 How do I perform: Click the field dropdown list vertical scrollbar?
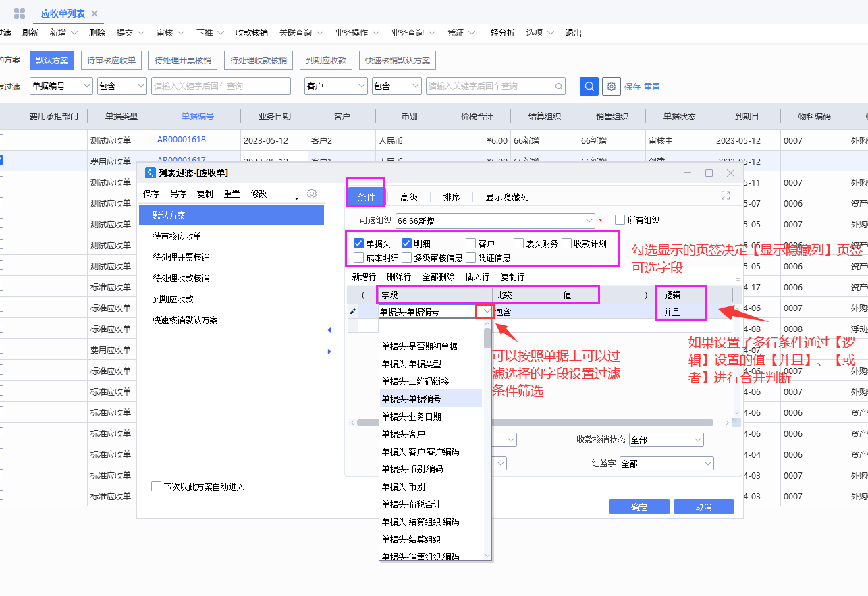pyautogui.click(x=487, y=337)
